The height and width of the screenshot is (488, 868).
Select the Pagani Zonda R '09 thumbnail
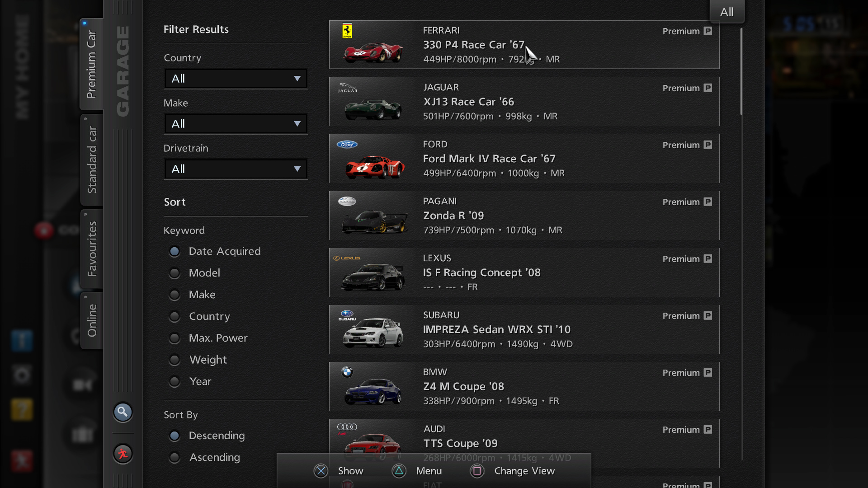[374, 221]
